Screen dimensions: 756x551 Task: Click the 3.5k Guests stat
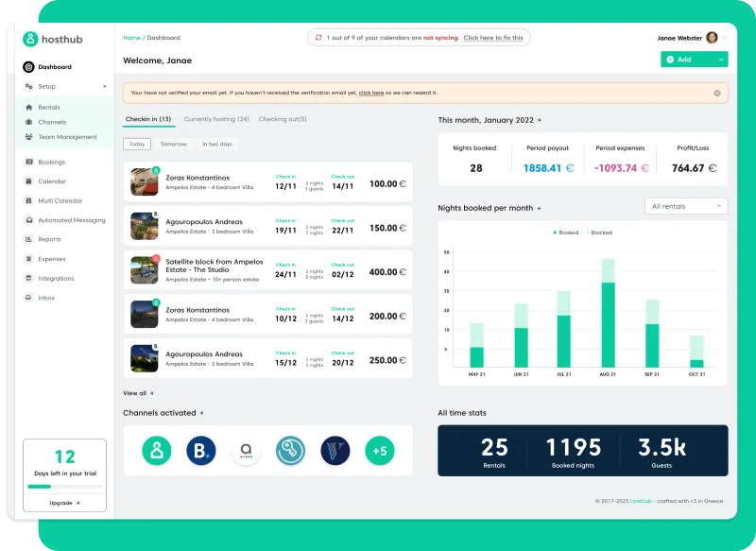662,452
